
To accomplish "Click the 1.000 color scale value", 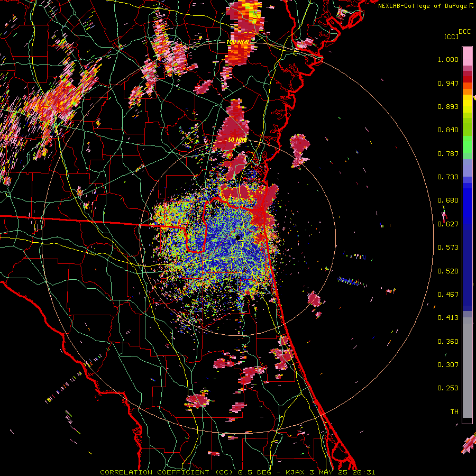I will (x=448, y=59).
